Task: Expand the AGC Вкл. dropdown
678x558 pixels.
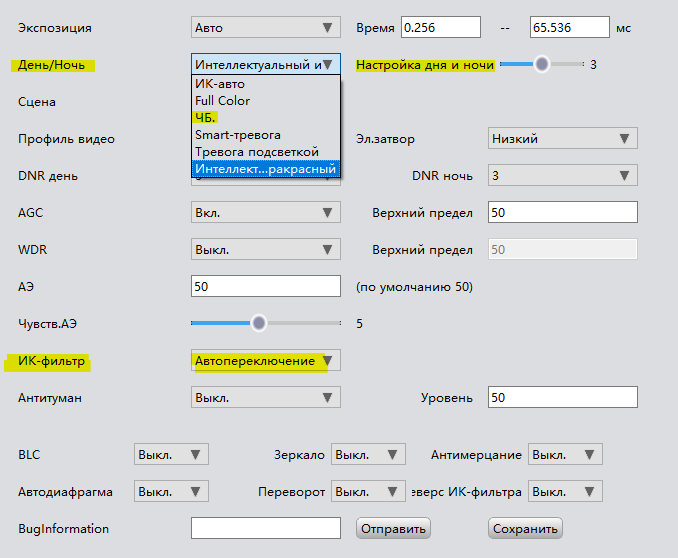Action: (x=265, y=212)
